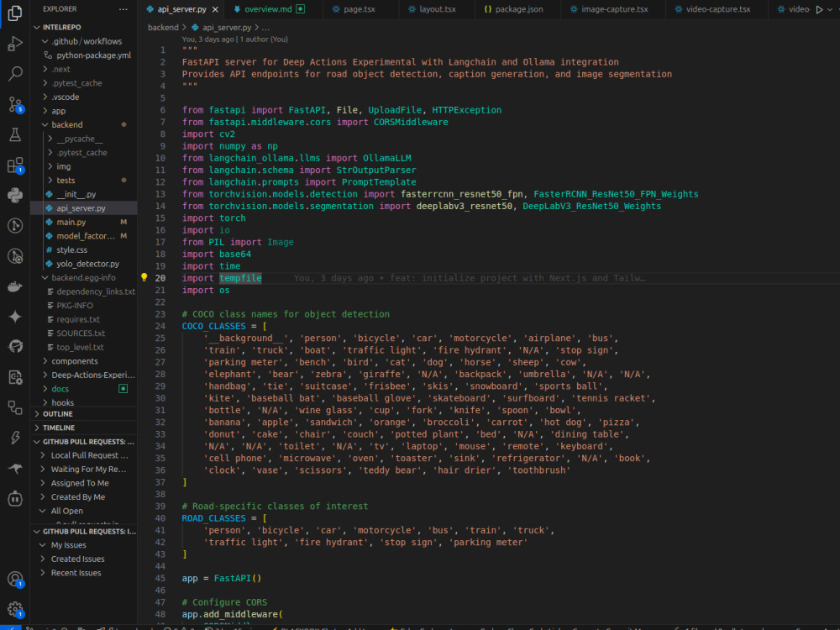Open the sparkle AI assistant view

click(x=15, y=317)
